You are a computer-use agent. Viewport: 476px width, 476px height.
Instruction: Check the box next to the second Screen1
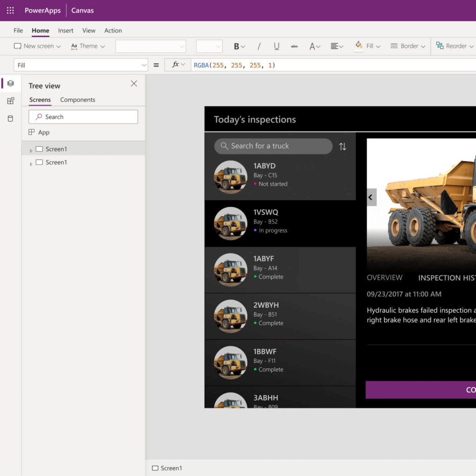[x=39, y=162]
